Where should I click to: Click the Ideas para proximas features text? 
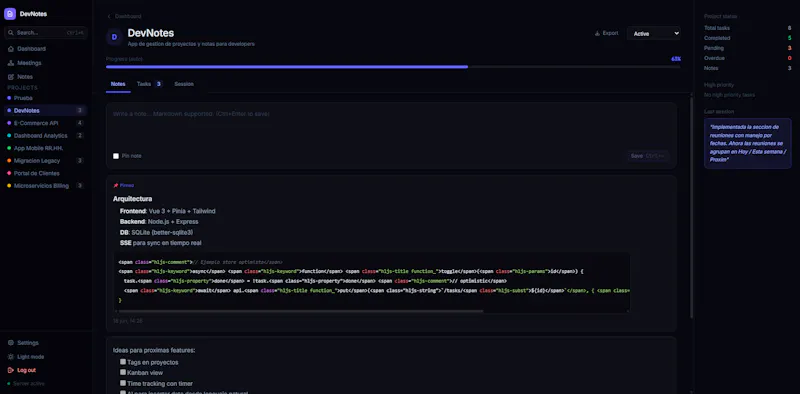(x=154, y=351)
